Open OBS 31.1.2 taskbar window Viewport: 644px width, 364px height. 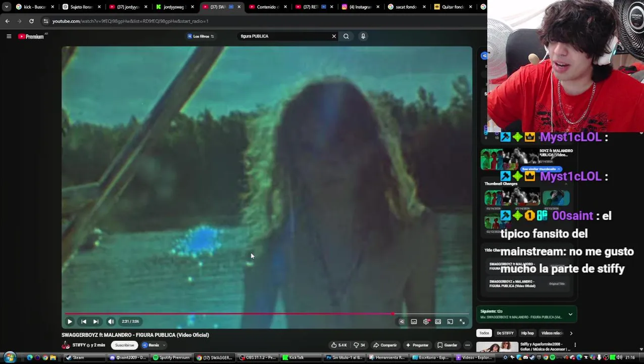[x=259, y=357]
